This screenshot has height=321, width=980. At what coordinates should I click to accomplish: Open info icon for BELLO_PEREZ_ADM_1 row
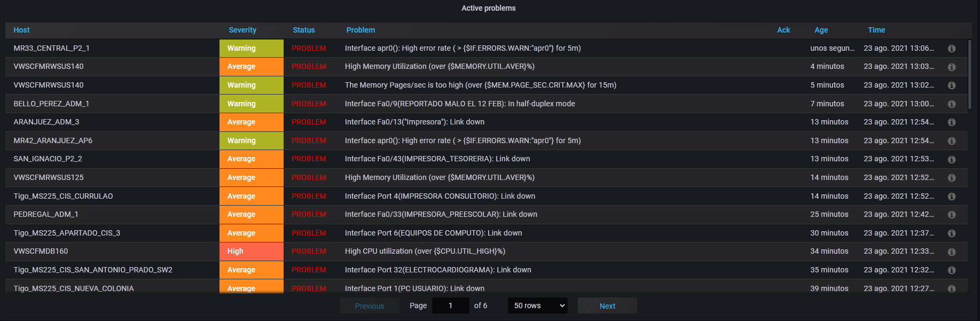pos(952,104)
